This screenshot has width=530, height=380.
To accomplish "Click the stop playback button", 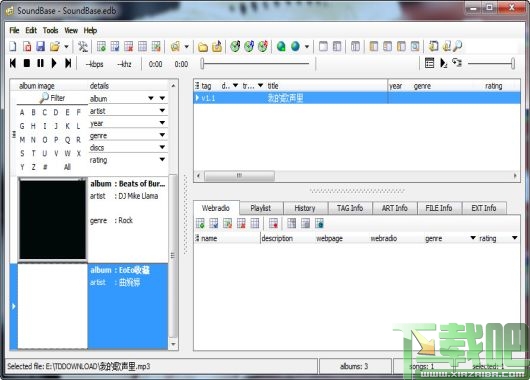I will [x=27, y=63].
